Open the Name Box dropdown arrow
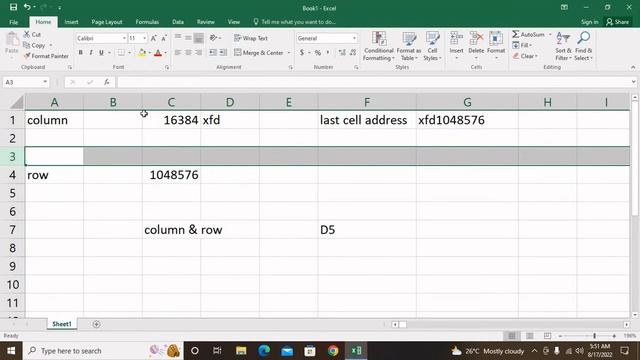The image size is (640, 360). click(x=44, y=82)
